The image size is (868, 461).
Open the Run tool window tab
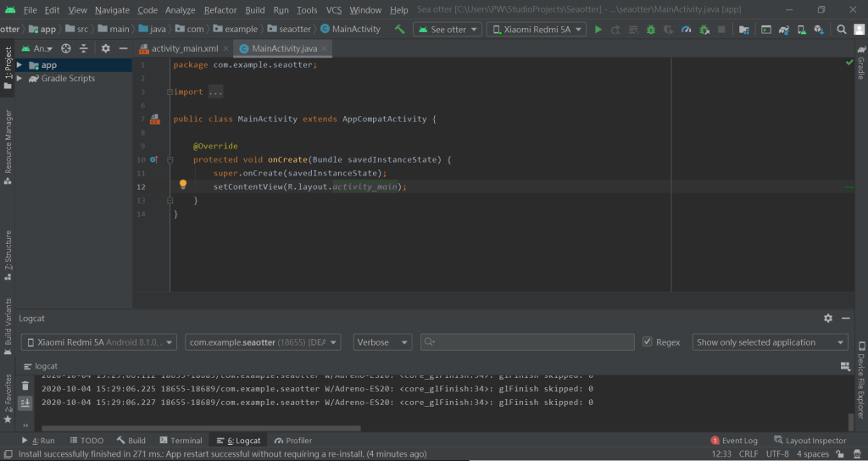(38, 441)
